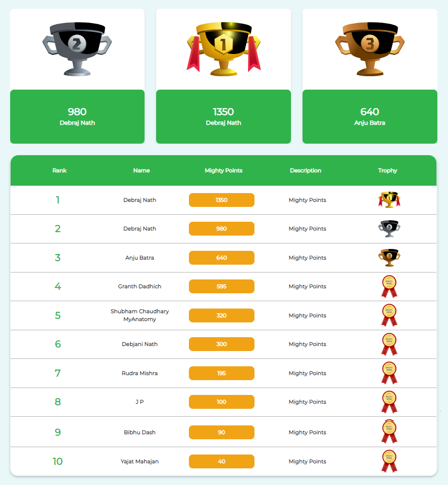Click the green 640 Anju Batra card
The image size is (448, 485).
pyautogui.click(x=370, y=116)
